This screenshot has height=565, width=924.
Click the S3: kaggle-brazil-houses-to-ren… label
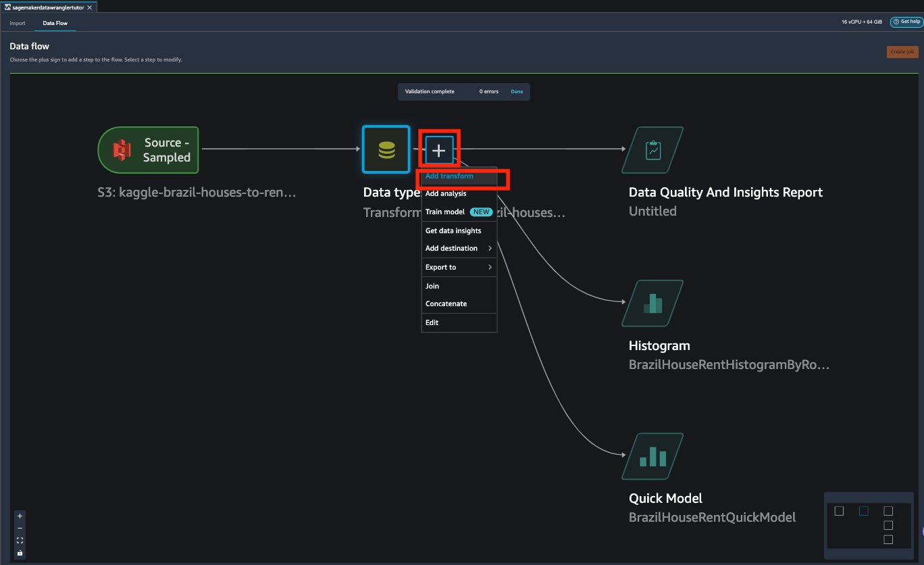[x=197, y=193]
